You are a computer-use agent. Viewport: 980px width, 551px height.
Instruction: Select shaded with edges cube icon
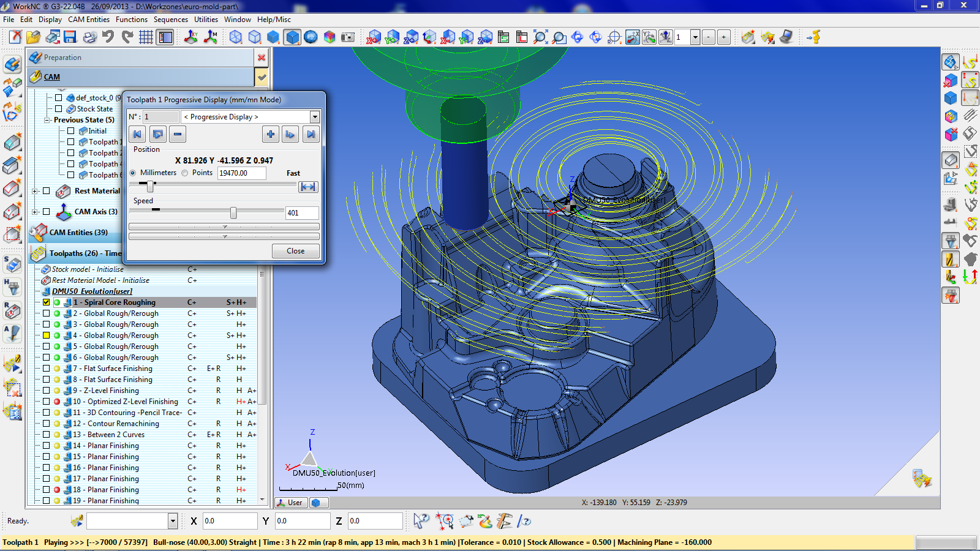coord(292,37)
